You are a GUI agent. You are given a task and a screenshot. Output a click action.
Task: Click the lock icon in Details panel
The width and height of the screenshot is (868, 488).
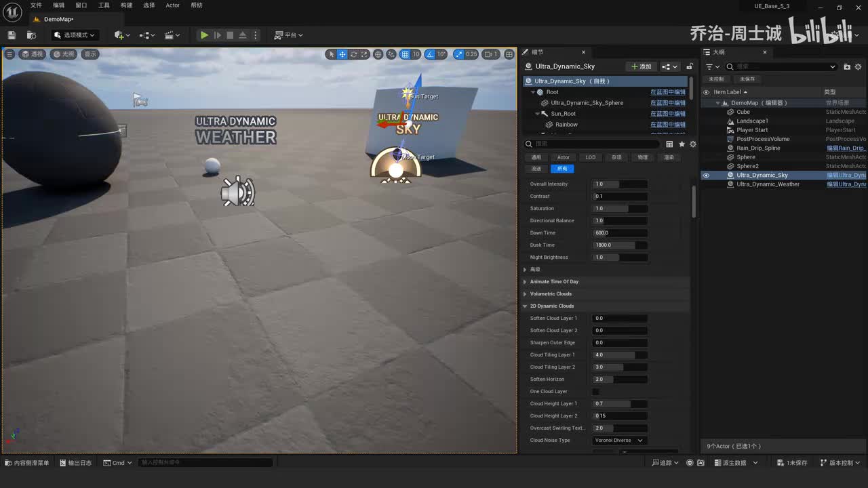tap(690, 66)
